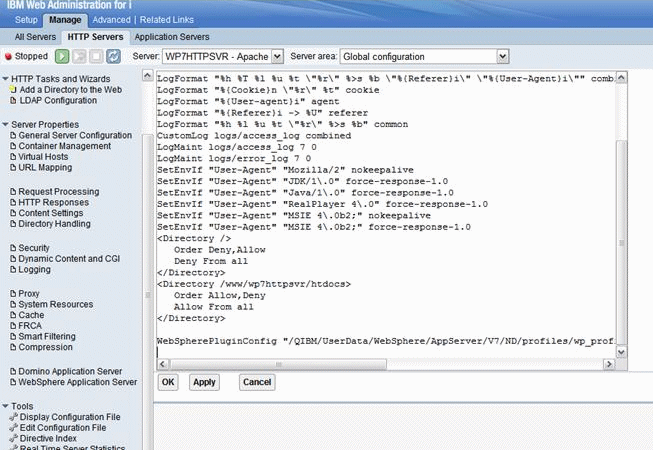The height and width of the screenshot is (450, 653).
Task: Switch to the Setup tab
Action: pos(26,20)
